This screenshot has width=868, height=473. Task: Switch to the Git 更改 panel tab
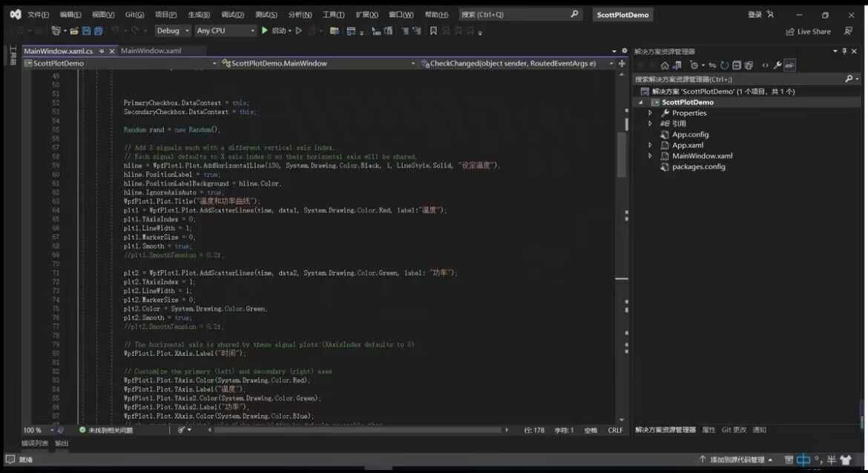tap(734, 430)
